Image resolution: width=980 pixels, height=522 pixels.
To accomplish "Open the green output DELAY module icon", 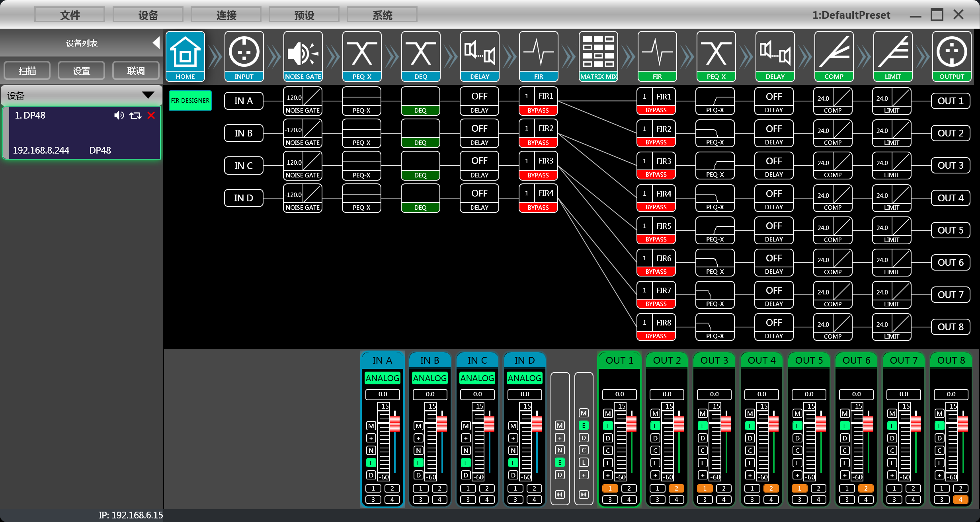I will 775,56.
